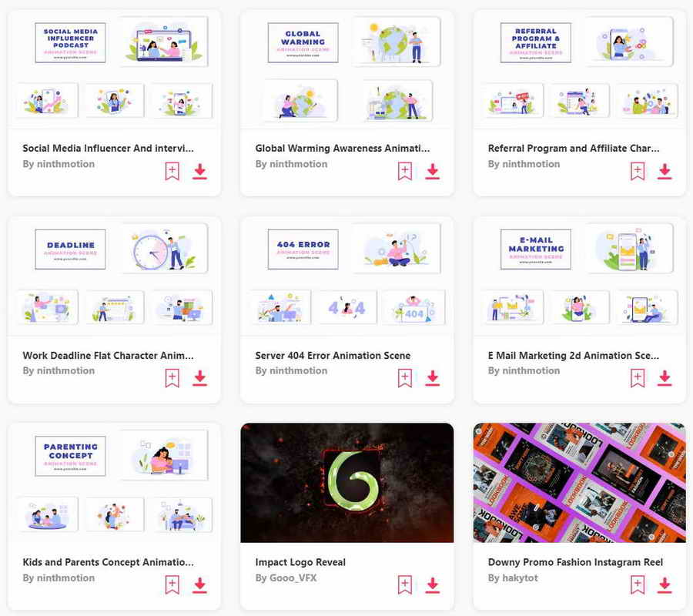The image size is (693, 616).
Task: Open the 404 Error animation preview thumbnail
Action: point(346,276)
